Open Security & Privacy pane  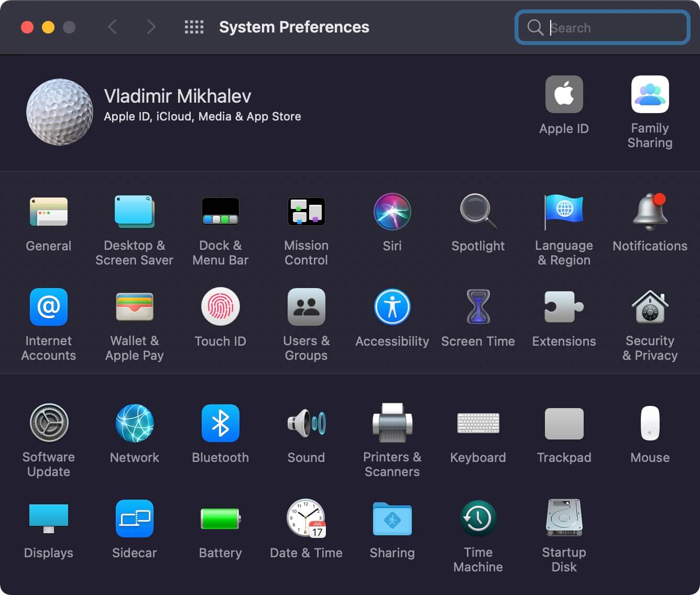pyautogui.click(x=650, y=307)
